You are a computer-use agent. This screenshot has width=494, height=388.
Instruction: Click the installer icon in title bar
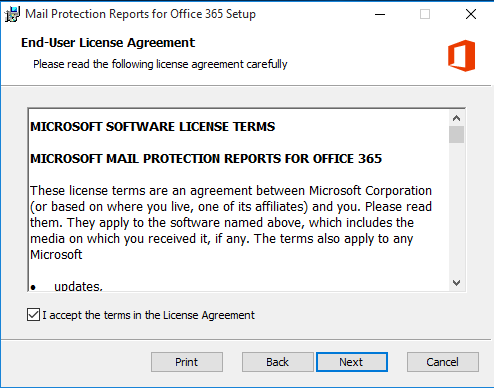[12, 14]
